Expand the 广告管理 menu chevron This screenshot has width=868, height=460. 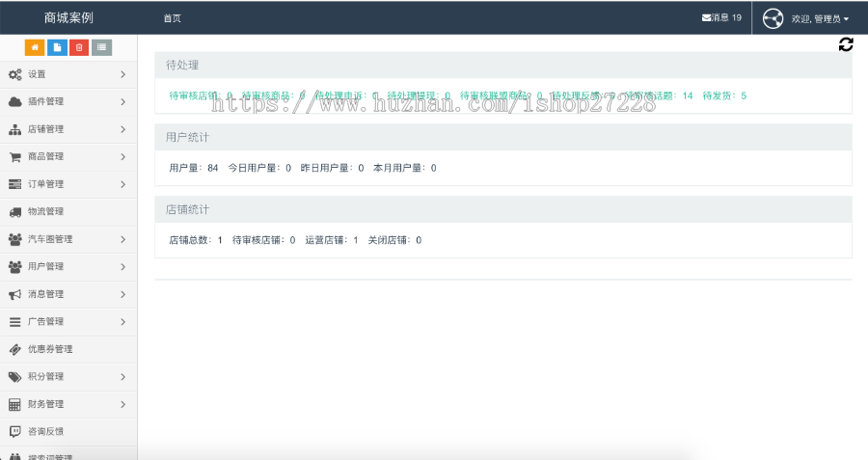[x=122, y=321]
